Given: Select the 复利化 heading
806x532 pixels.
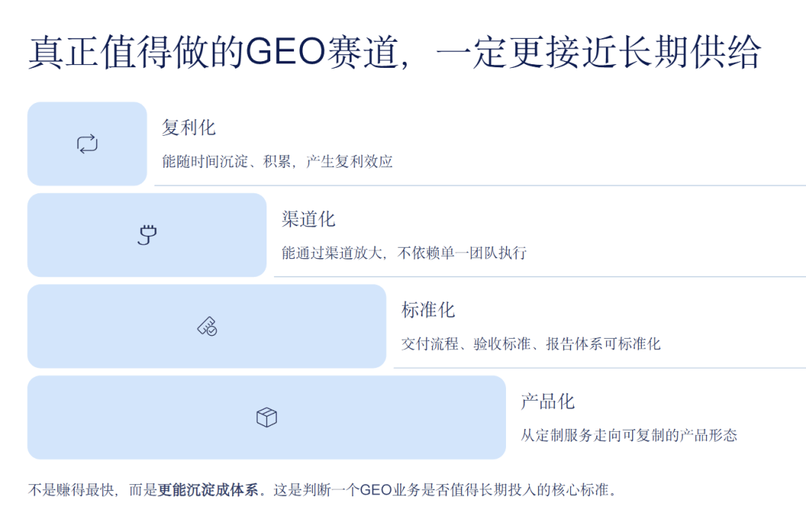Looking at the screenshot, I should point(189,128).
